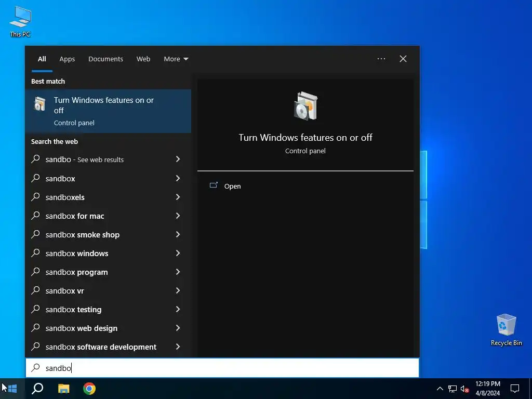532x399 pixels.
Task: Expand arrow next to 'sandbox program'
Action: (178, 272)
